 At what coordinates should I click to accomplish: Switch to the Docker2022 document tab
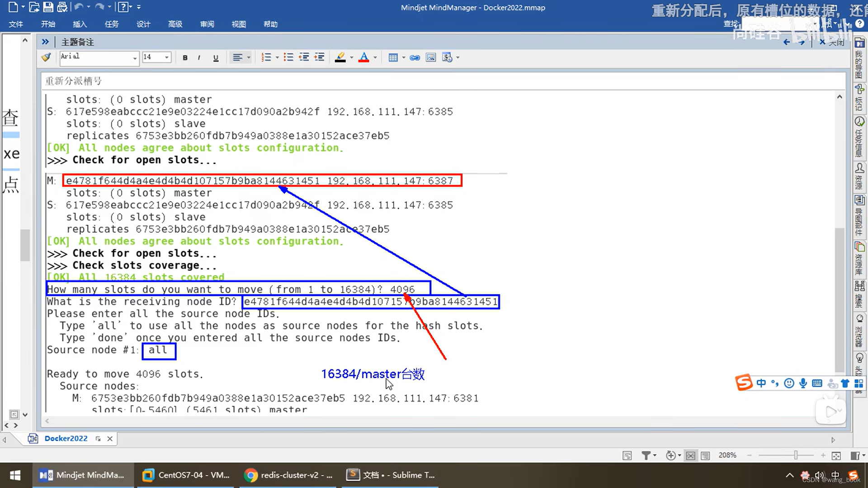coord(66,438)
